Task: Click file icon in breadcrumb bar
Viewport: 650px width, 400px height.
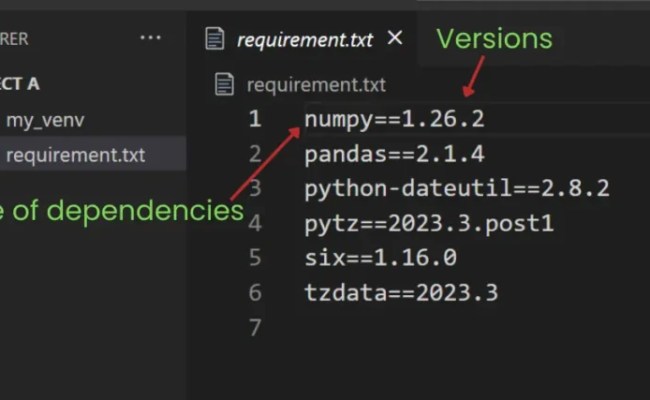Action: click(x=224, y=84)
